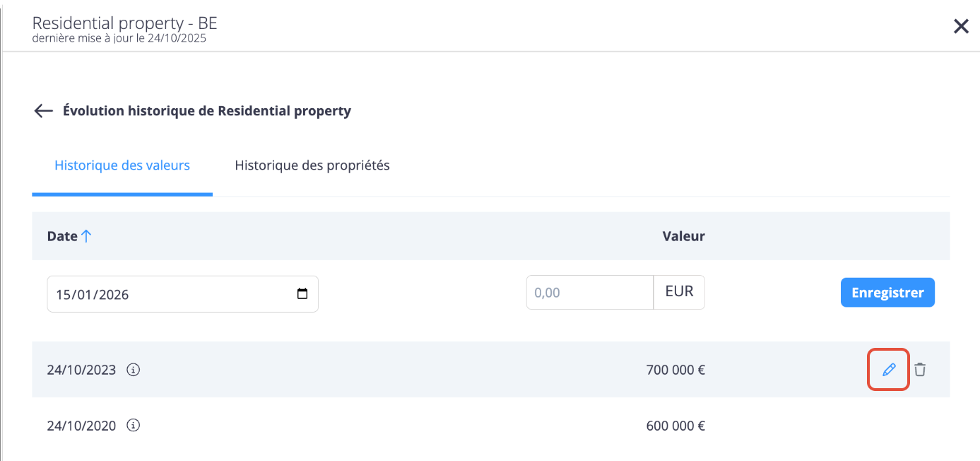Show info for the 24/10/2020 entry
Viewport: 980px width, 461px height.
coord(134,426)
